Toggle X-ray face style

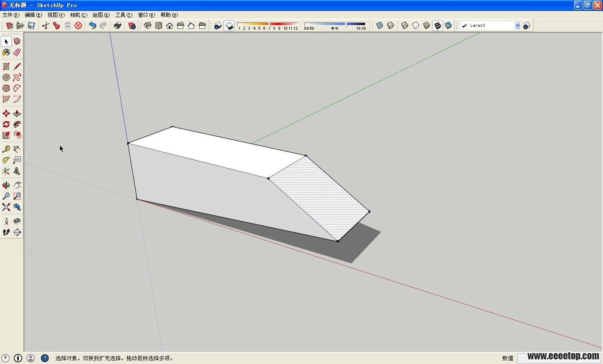380,26
